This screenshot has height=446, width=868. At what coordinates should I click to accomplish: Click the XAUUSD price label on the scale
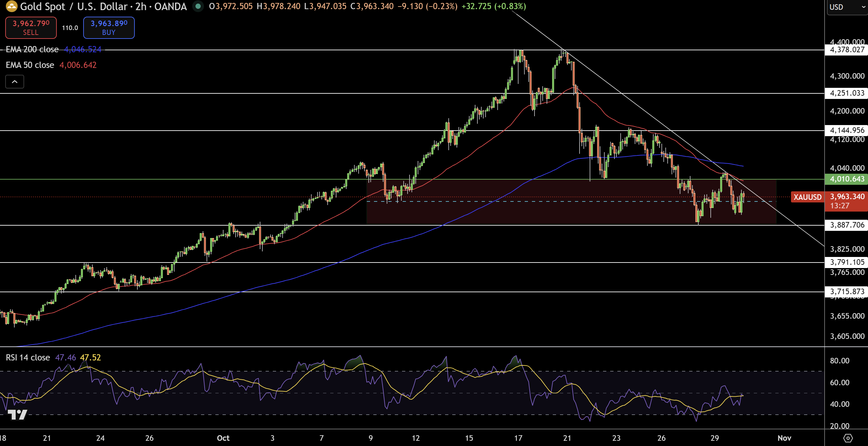pyautogui.click(x=807, y=197)
